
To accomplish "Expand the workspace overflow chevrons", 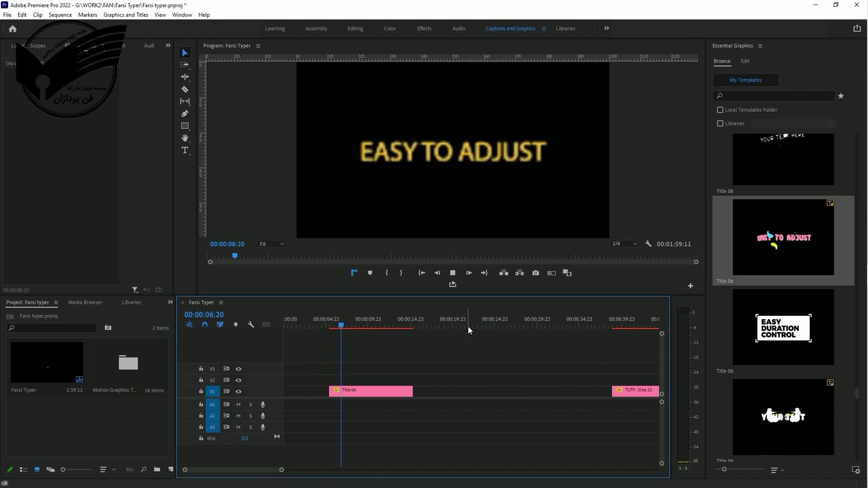I will click(607, 28).
